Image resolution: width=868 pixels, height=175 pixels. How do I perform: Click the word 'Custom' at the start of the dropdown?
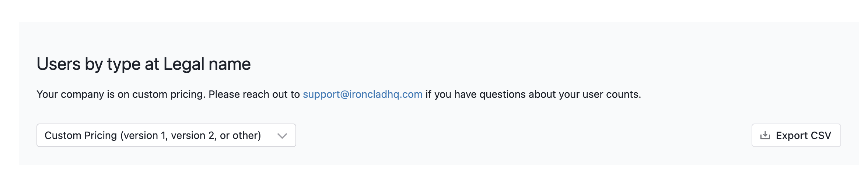coord(63,136)
